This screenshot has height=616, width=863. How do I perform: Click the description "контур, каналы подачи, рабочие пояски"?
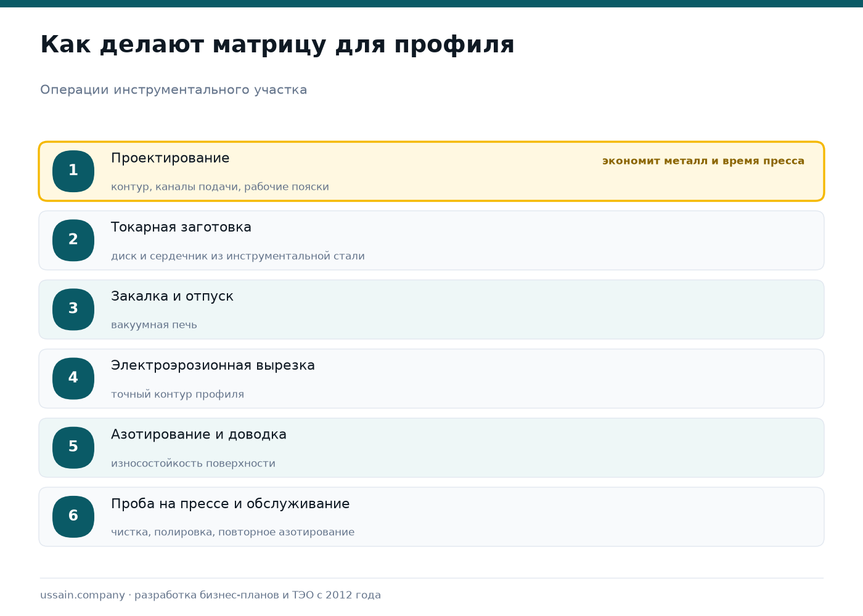point(220,187)
